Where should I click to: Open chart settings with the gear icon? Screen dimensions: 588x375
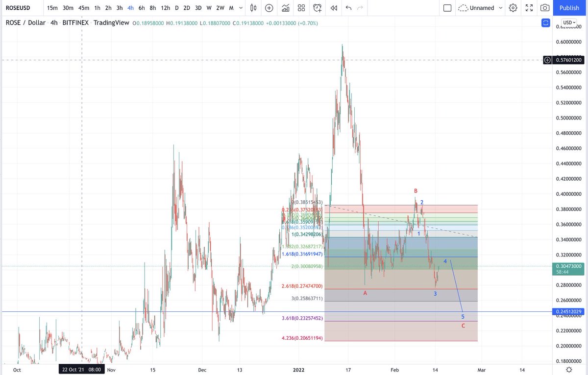[x=514, y=8]
